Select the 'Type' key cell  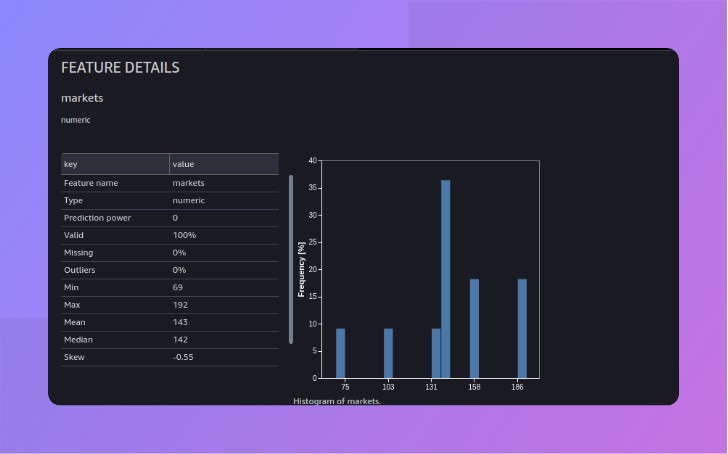pyautogui.click(x=73, y=201)
